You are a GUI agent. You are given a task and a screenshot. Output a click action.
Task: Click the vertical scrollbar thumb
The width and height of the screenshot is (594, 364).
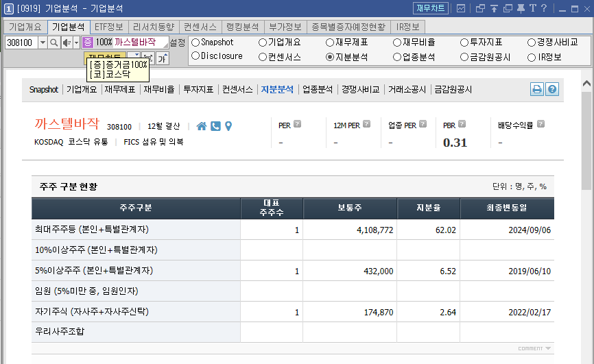(586, 140)
